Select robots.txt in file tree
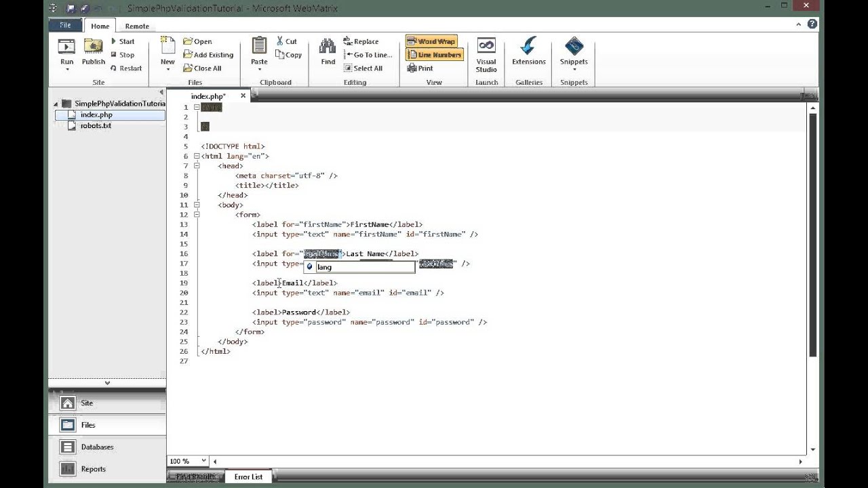The width and height of the screenshot is (868, 488). pyautogui.click(x=96, y=125)
